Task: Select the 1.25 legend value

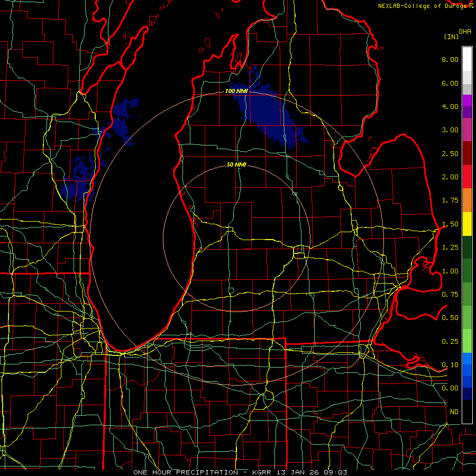Action: pos(450,248)
